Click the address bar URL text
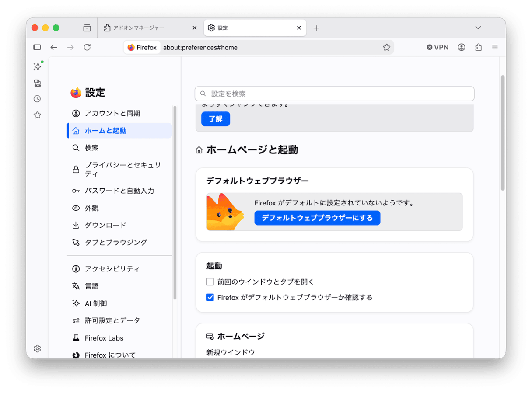Screen dimensions: 532x393 pos(200,47)
